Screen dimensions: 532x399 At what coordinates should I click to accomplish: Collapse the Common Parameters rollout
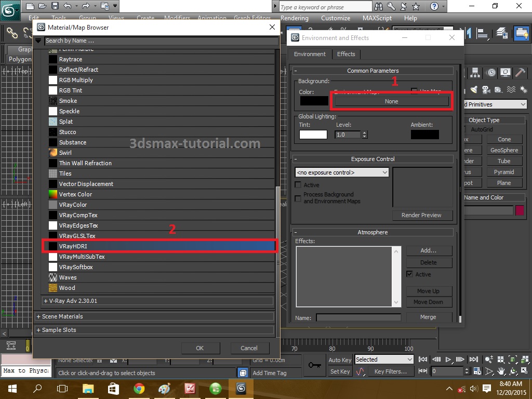[373, 71]
